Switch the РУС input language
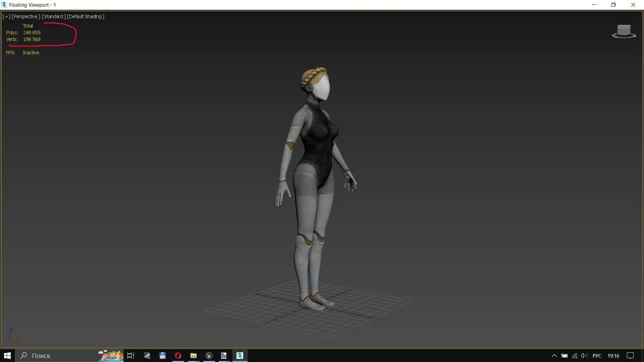 [x=597, y=356]
